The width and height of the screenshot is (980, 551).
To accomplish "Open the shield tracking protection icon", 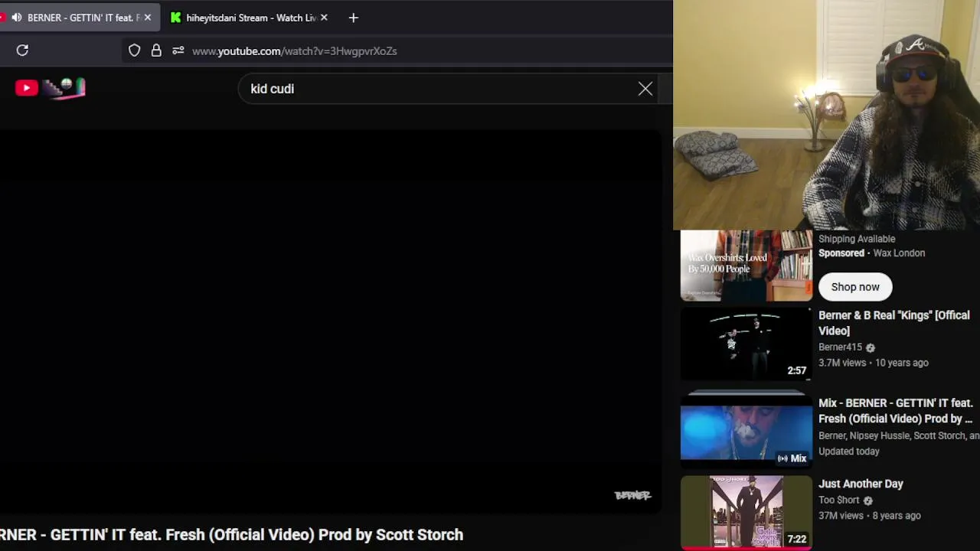I will point(134,51).
